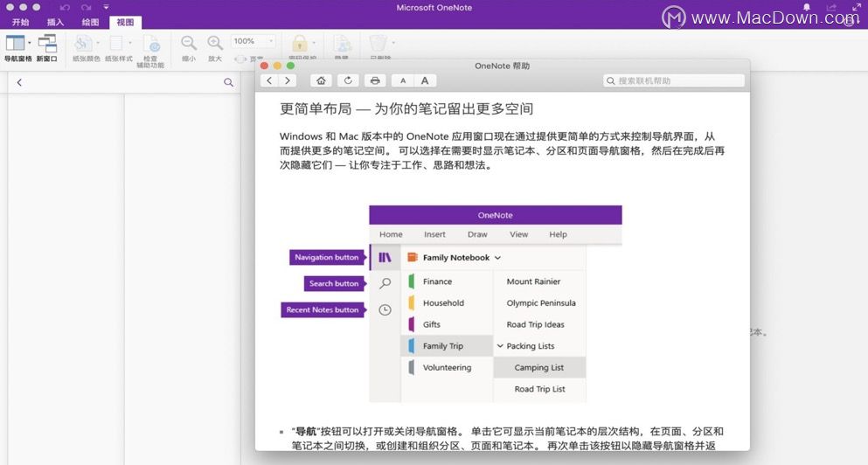Image resolution: width=868 pixels, height=465 pixels.
Task: Click the "OneNote 帮助" window title
Action: coord(502,66)
